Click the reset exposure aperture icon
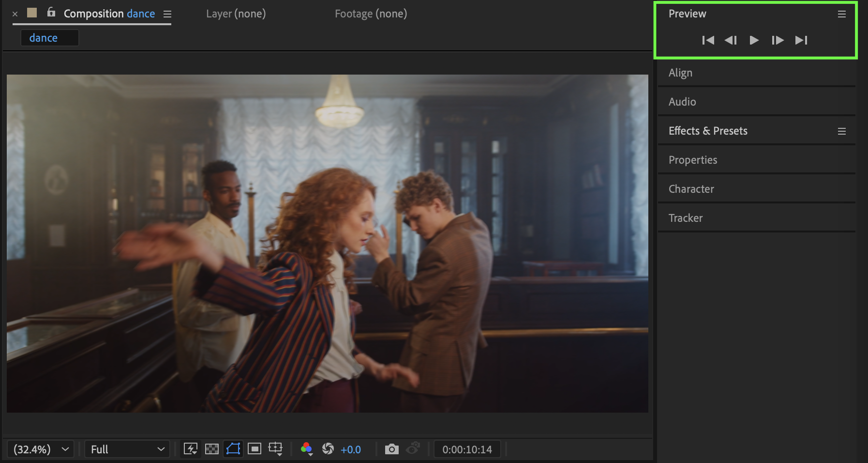The width and height of the screenshot is (868, 463). click(x=328, y=449)
